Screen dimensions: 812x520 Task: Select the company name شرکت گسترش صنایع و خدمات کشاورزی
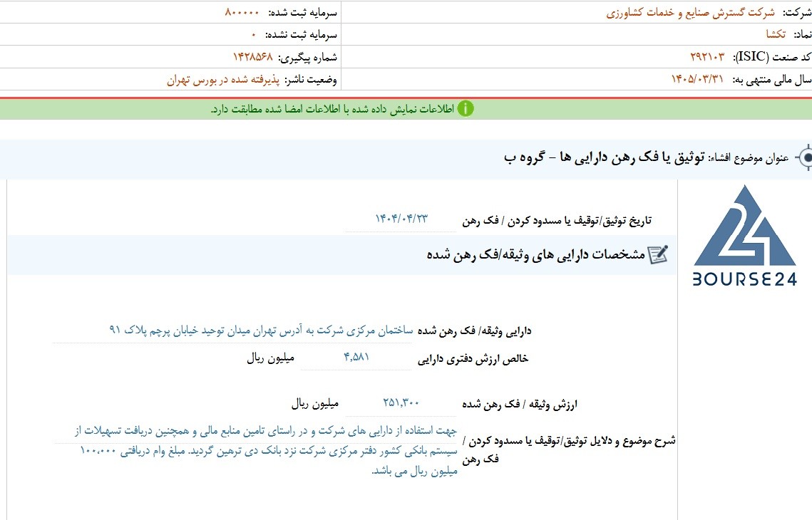[690, 12]
